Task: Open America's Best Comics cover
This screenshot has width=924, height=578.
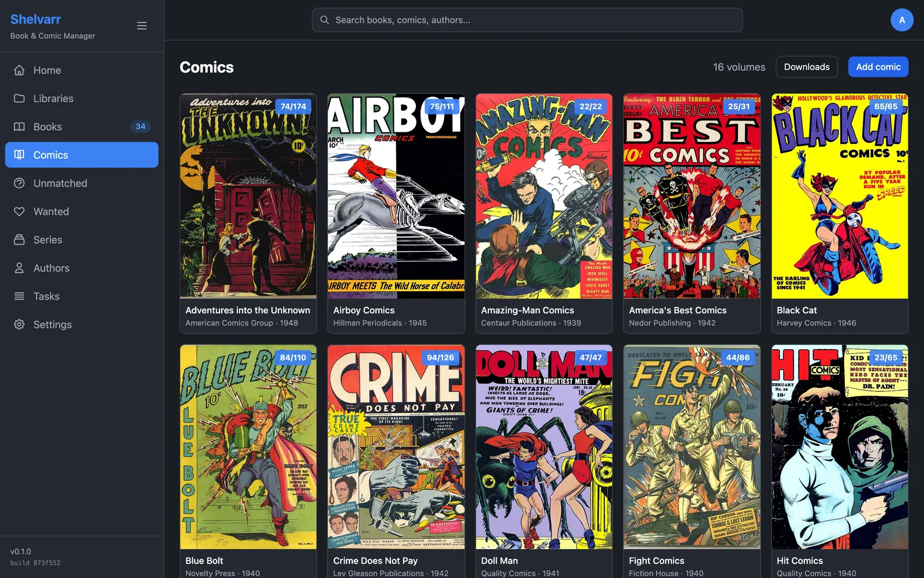Action: 692,196
